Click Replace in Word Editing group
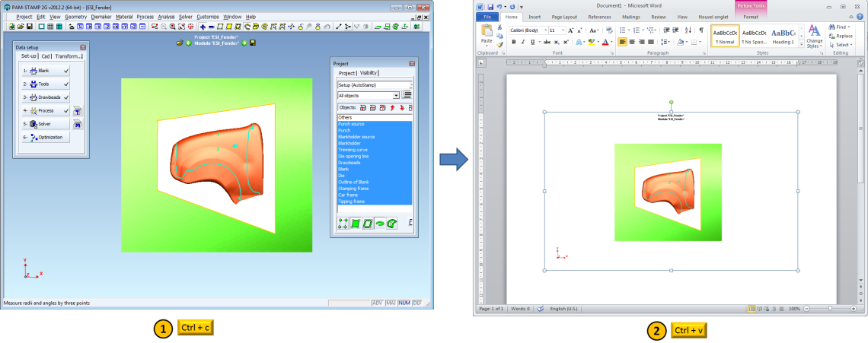The image size is (868, 343). pos(841,36)
